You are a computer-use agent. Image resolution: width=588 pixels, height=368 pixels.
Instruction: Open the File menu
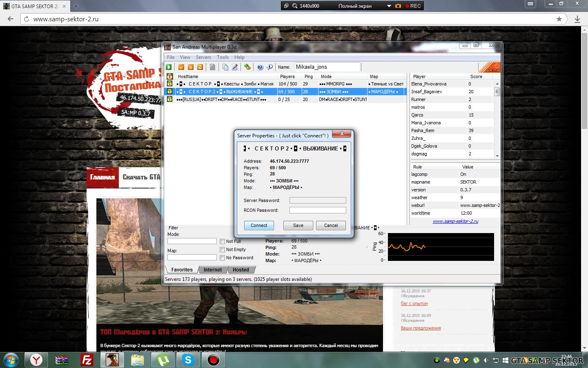point(171,57)
